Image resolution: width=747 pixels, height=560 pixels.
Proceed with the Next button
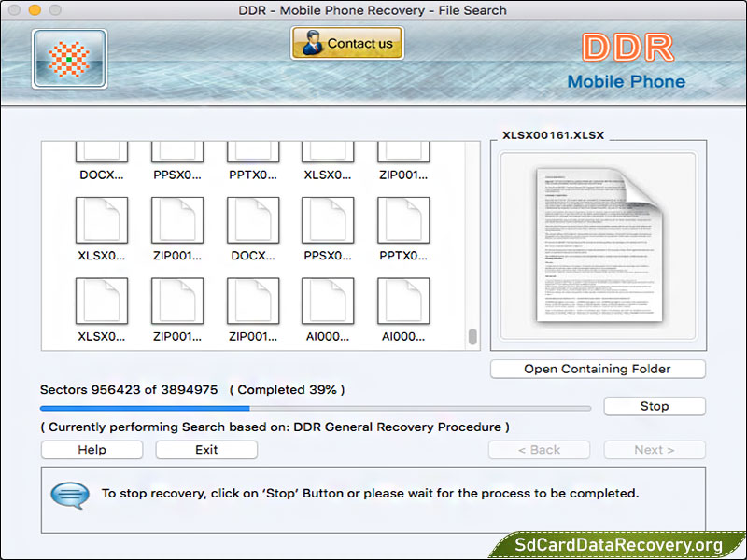654,450
